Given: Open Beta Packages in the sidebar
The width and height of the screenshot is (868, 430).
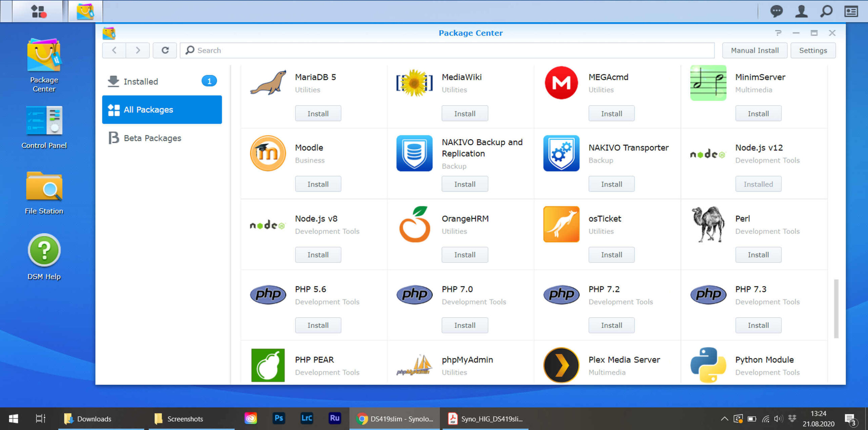Looking at the screenshot, I should (162, 138).
